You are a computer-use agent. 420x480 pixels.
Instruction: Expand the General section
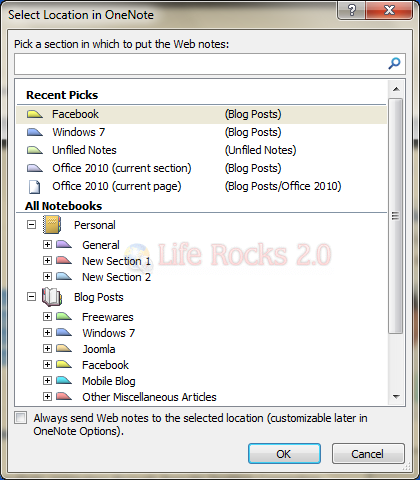47,245
